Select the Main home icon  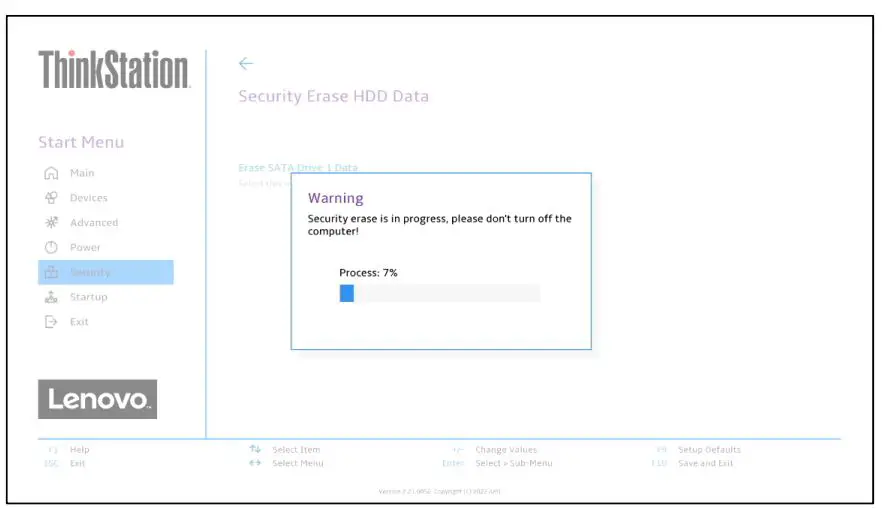tap(52, 173)
